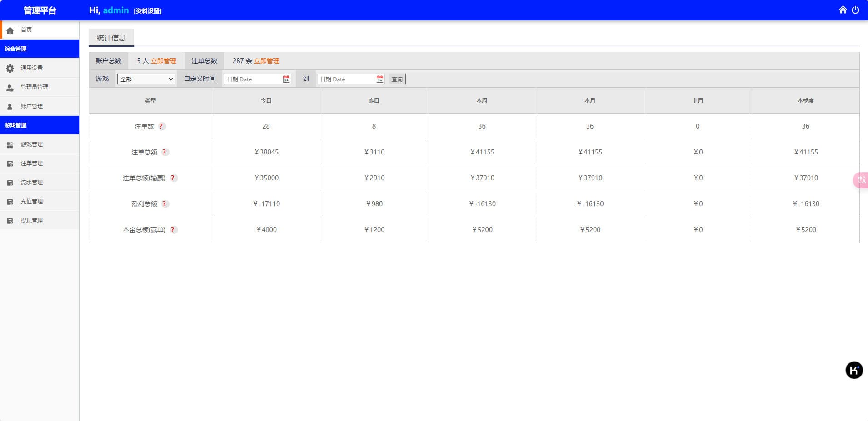The height and width of the screenshot is (421, 868).
Task: Click the question mark beside 盈利总额
Action: (165, 204)
